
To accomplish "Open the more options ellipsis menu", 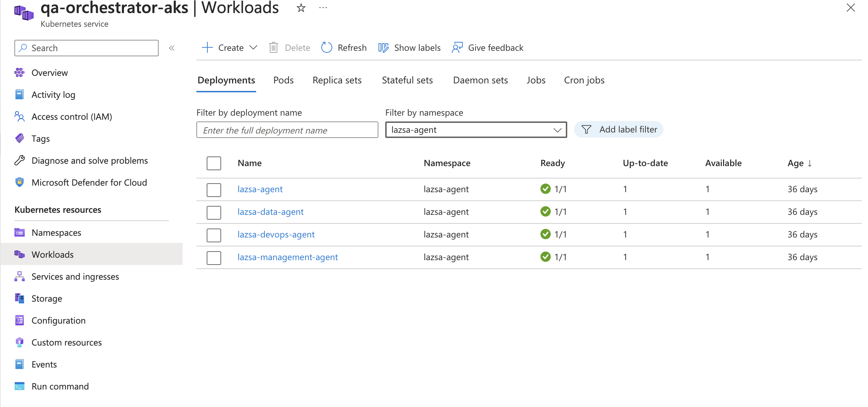I will (323, 8).
